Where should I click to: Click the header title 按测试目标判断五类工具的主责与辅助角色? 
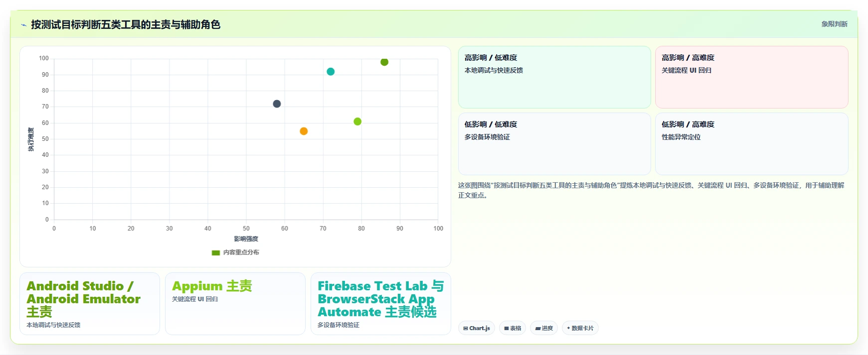pyautogui.click(x=126, y=24)
